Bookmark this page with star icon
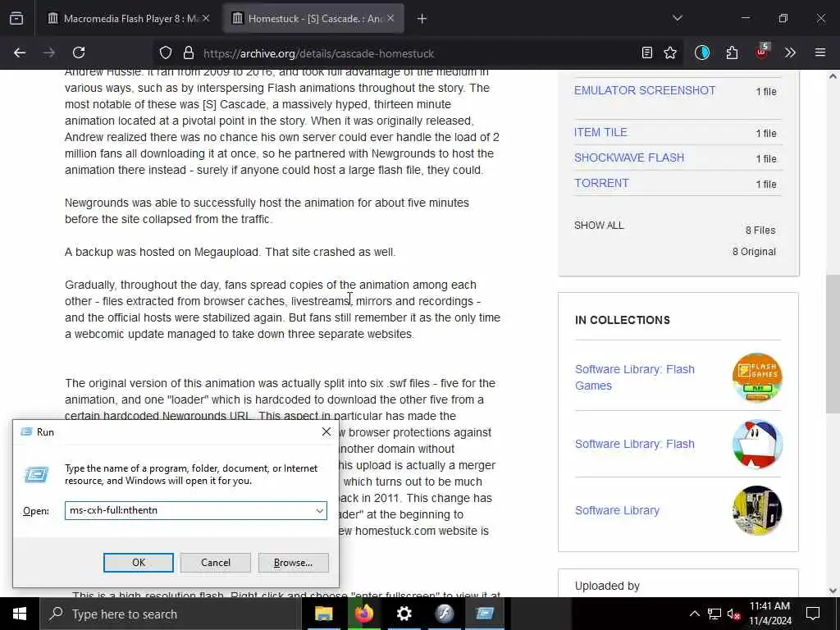This screenshot has height=630, width=840. click(670, 53)
